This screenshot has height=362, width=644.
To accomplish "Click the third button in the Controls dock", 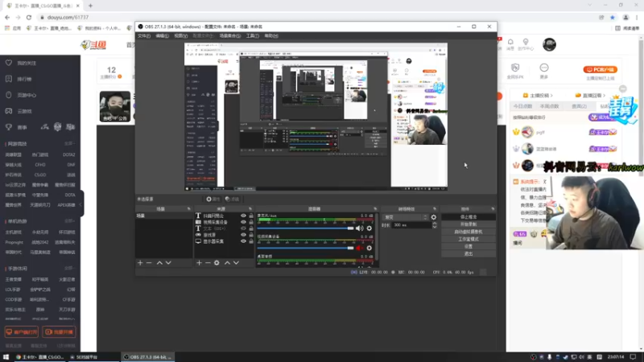I will tap(469, 232).
